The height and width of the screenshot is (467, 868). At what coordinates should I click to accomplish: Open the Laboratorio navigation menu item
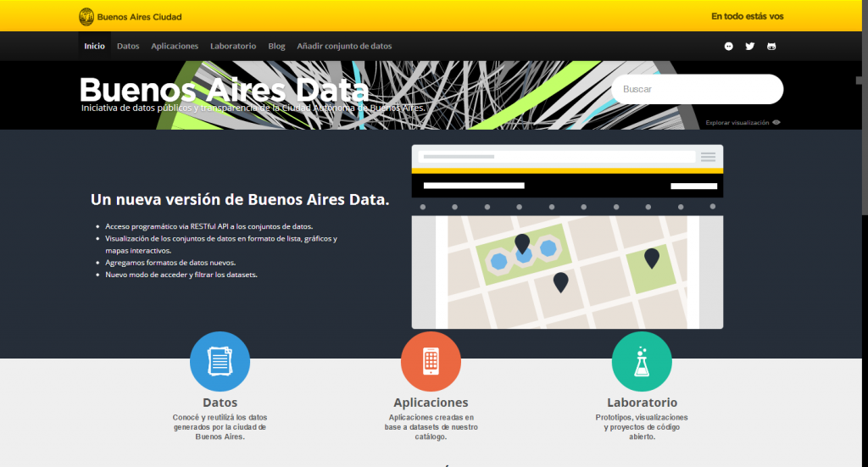click(x=233, y=46)
